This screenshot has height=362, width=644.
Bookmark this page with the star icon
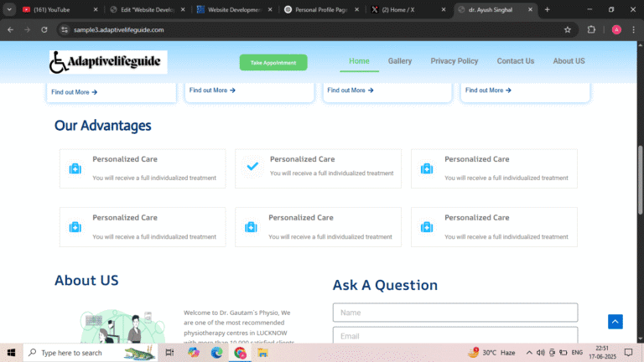pyautogui.click(x=568, y=29)
